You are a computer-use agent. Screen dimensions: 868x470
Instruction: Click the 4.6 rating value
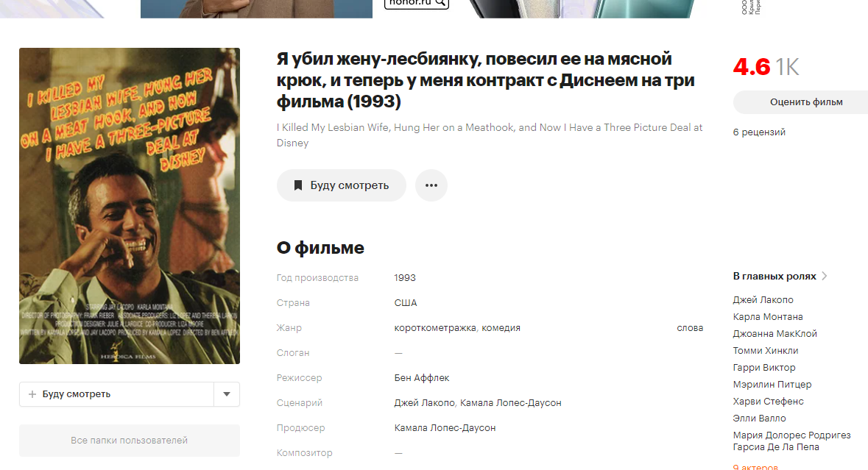(751, 67)
